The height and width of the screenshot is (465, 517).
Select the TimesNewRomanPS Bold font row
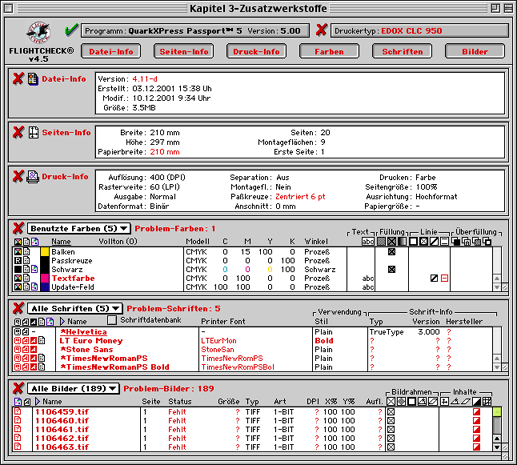[x=253, y=367]
